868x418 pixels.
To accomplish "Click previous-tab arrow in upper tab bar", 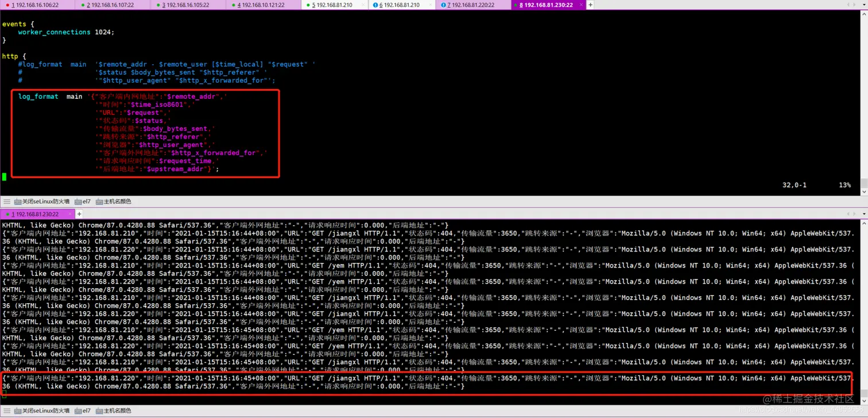I will point(848,5).
